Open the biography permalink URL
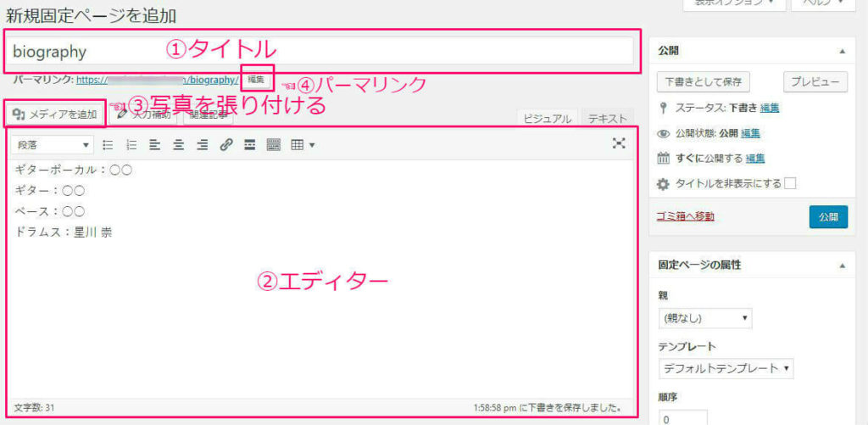The width and height of the screenshot is (868, 425). (x=157, y=80)
